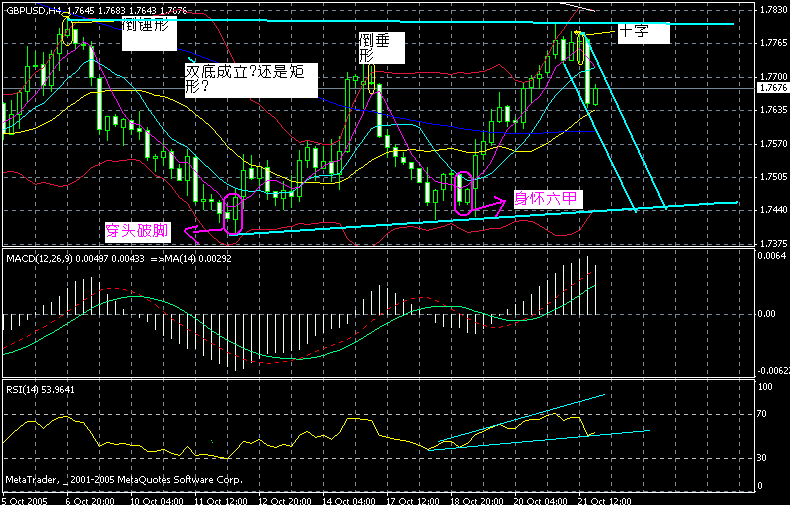
Task: Click the '5 Oct 2005' date label
Action: pos(25,501)
